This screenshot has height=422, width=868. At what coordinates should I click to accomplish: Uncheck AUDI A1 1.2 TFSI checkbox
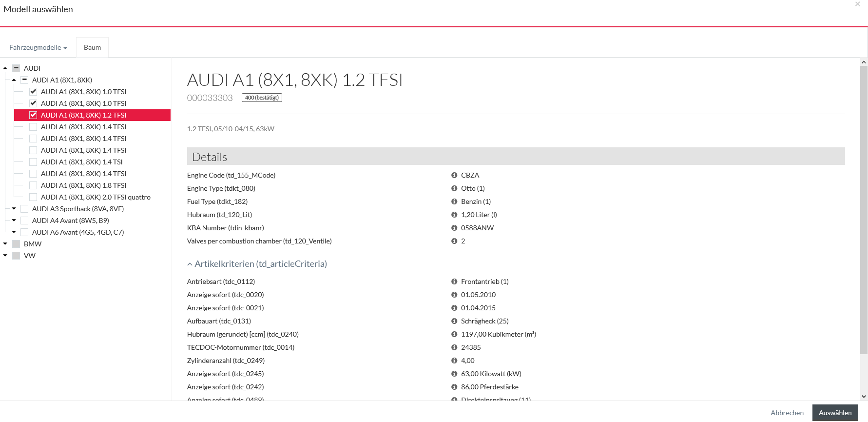click(x=33, y=115)
